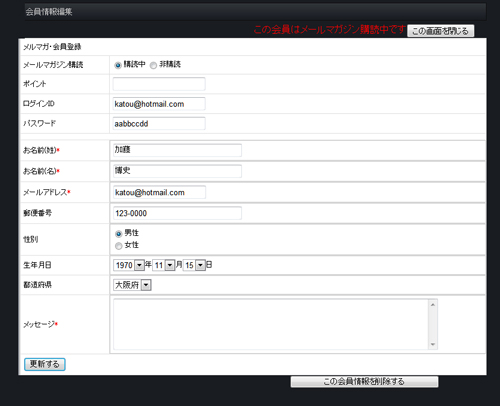
Task: Click the パスワード field with aabbccdd
Action: [159, 124]
